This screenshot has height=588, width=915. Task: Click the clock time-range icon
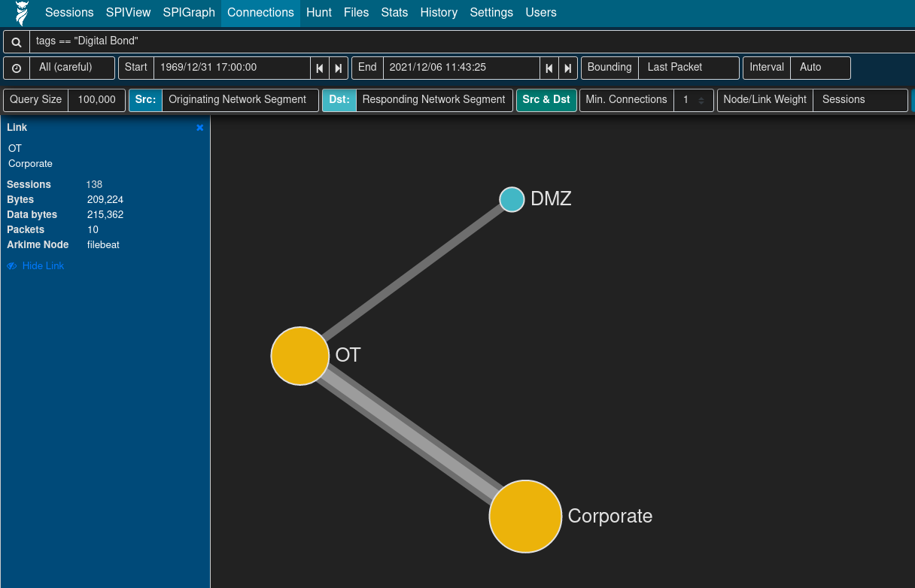coord(17,68)
